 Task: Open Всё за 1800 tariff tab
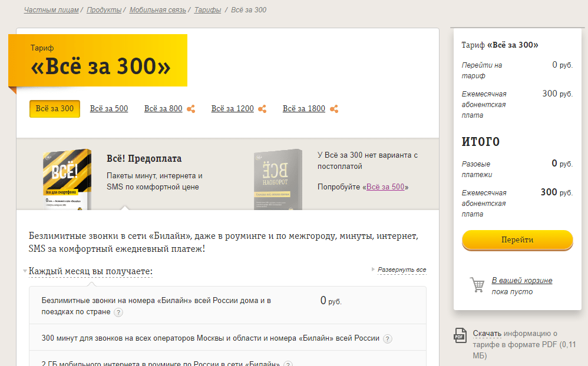304,109
